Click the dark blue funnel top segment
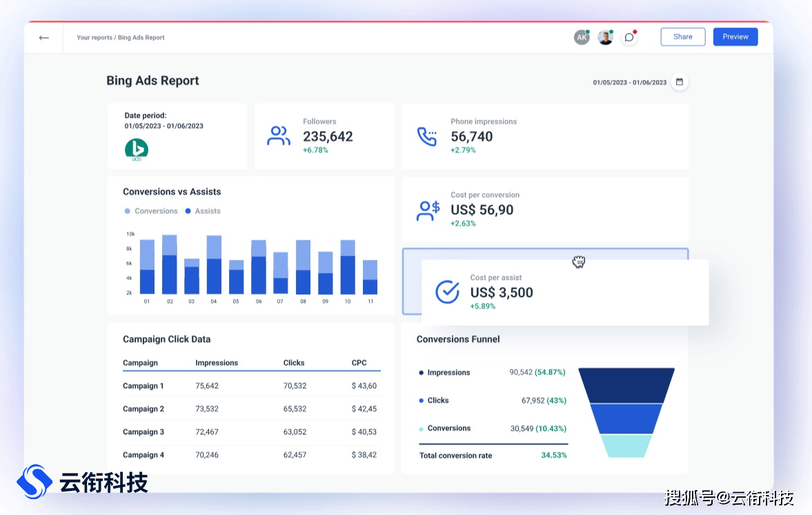Viewport: 812px width, 515px height. [x=626, y=385]
